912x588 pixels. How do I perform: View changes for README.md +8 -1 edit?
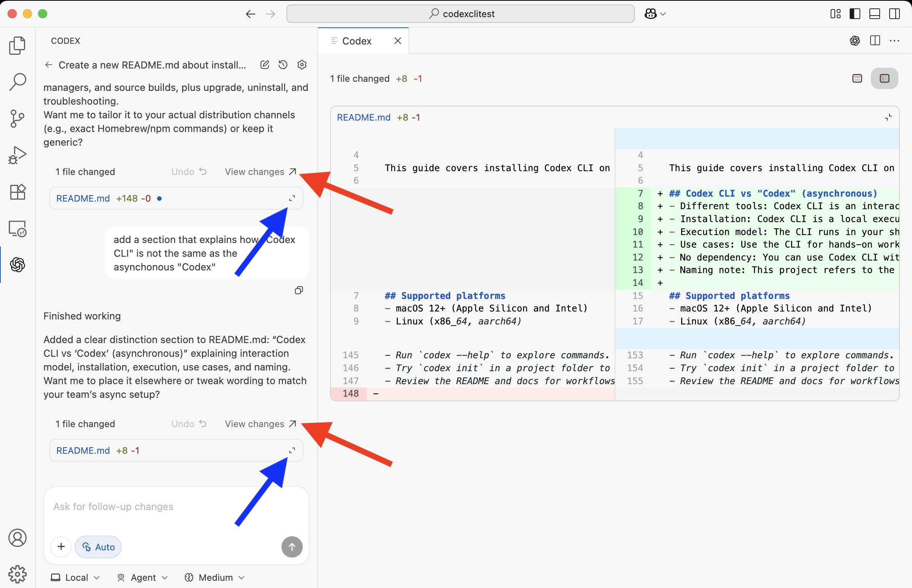[x=261, y=424]
